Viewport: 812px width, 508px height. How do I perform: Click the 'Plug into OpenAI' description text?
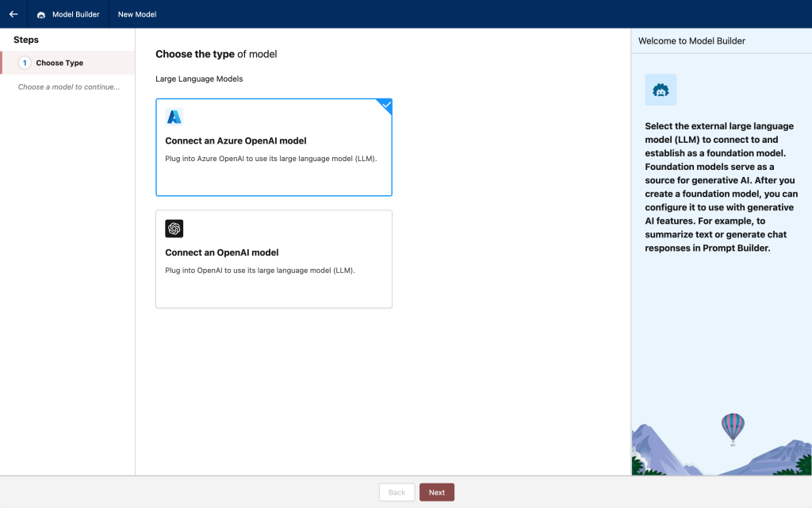[259, 270]
